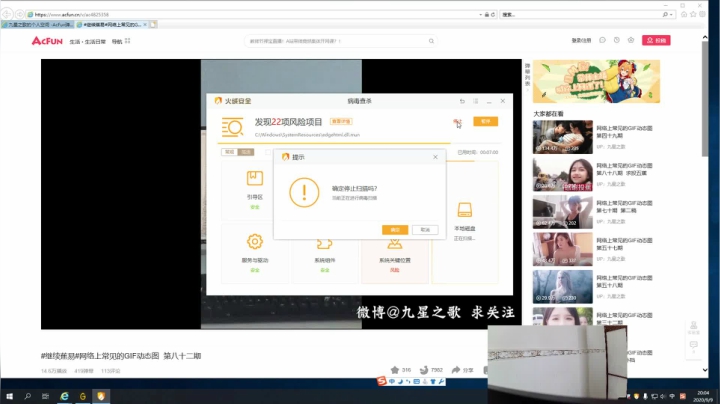
Task: Select the left 常规 scan mode toggle
Action: (x=230, y=152)
